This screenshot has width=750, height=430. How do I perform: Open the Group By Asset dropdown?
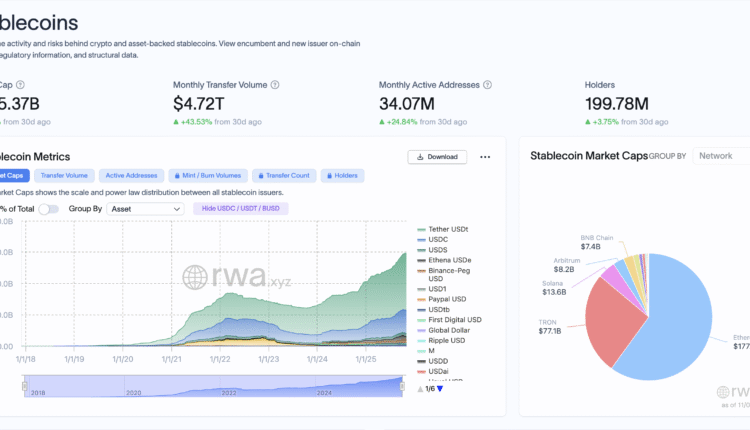145,209
